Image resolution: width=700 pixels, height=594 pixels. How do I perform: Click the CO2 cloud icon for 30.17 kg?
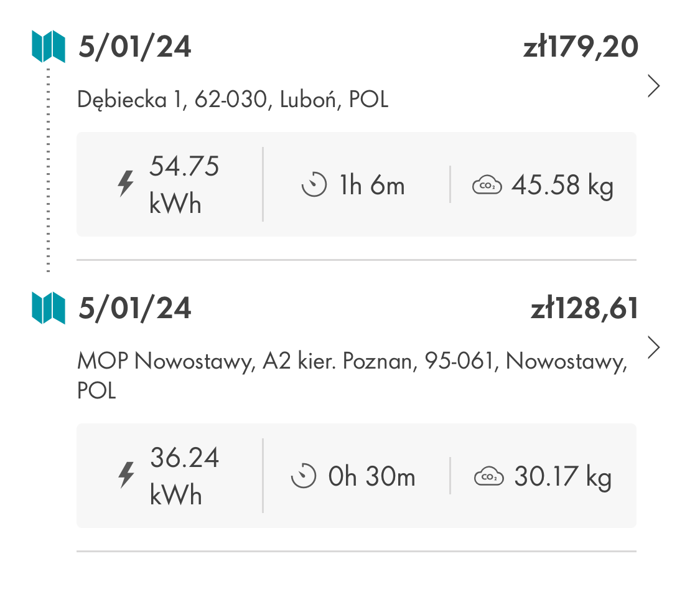click(x=488, y=476)
